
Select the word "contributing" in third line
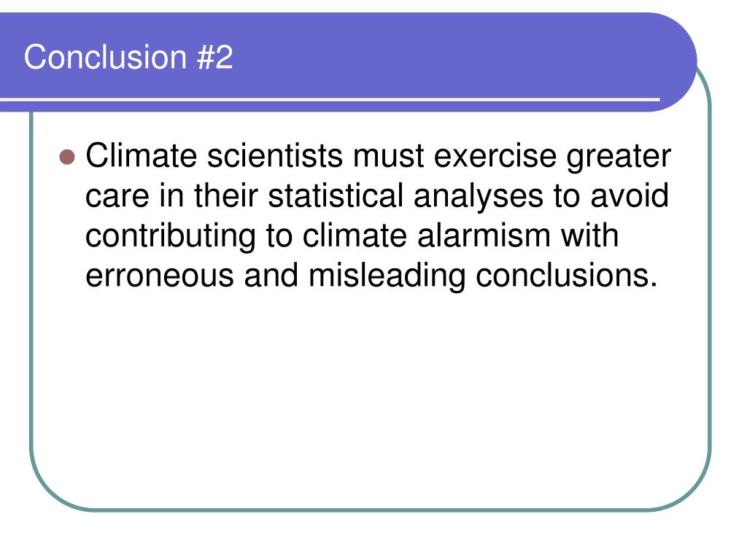[x=171, y=237]
